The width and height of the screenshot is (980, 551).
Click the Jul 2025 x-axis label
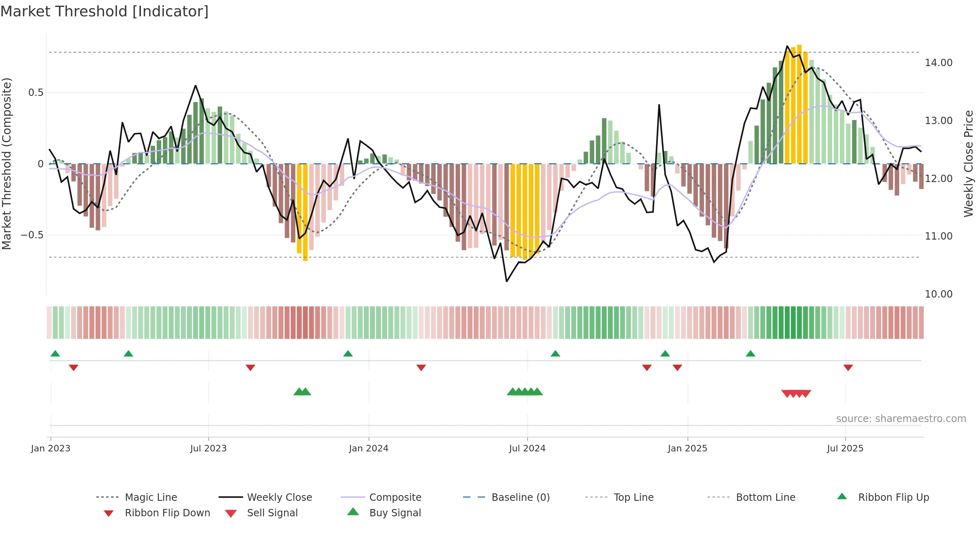[x=845, y=449]
